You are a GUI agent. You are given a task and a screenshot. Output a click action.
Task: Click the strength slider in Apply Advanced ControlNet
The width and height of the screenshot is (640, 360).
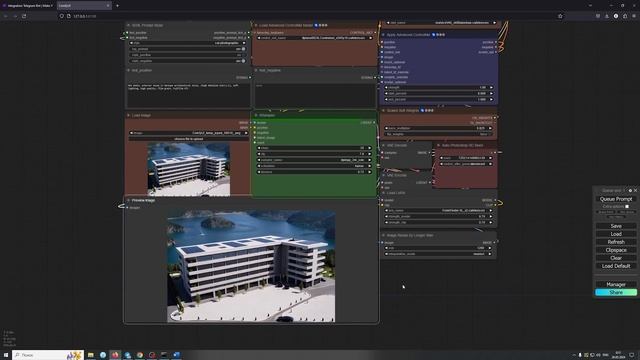pos(439,87)
